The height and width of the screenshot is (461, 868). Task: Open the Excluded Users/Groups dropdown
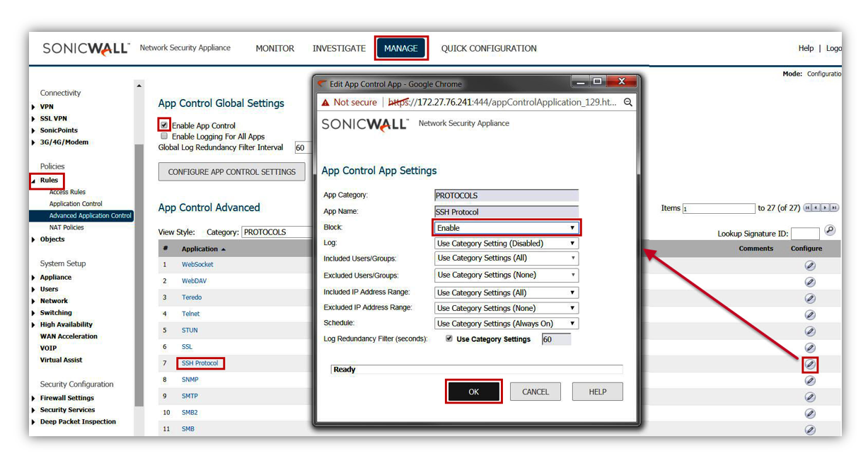coord(507,275)
